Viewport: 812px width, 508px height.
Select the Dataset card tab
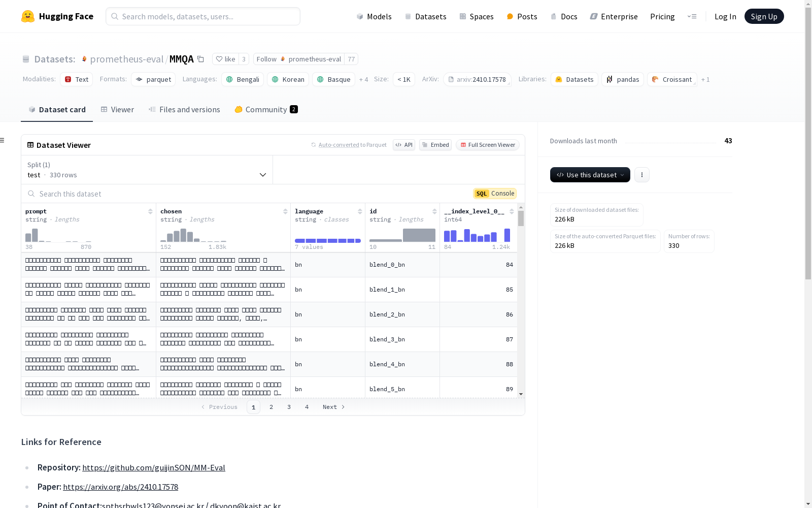(57, 110)
